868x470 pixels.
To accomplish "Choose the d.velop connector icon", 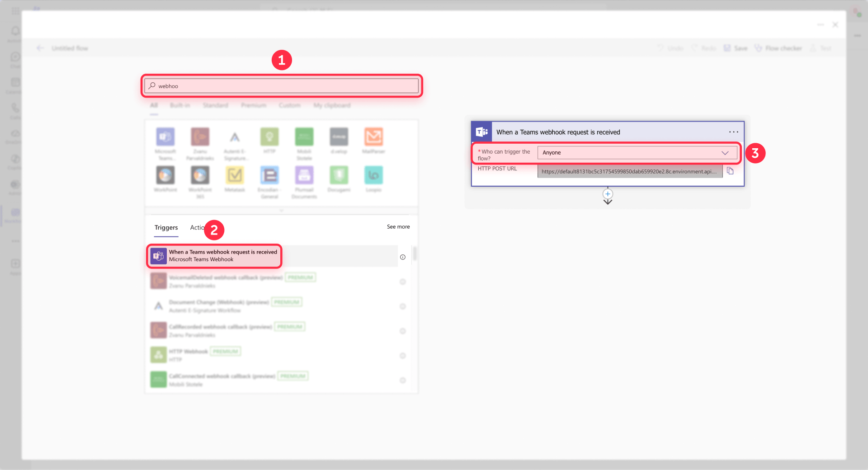I will click(339, 136).
